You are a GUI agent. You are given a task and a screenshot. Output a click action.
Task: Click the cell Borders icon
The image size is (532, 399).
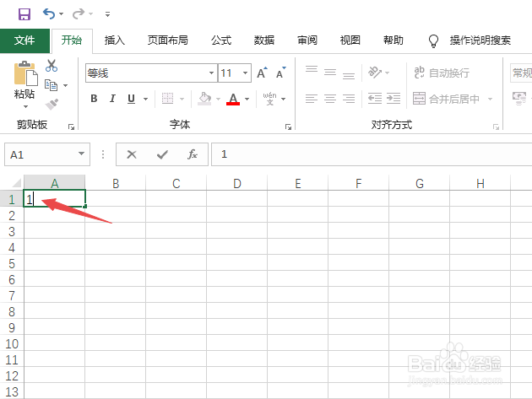(x=167, y=99)
